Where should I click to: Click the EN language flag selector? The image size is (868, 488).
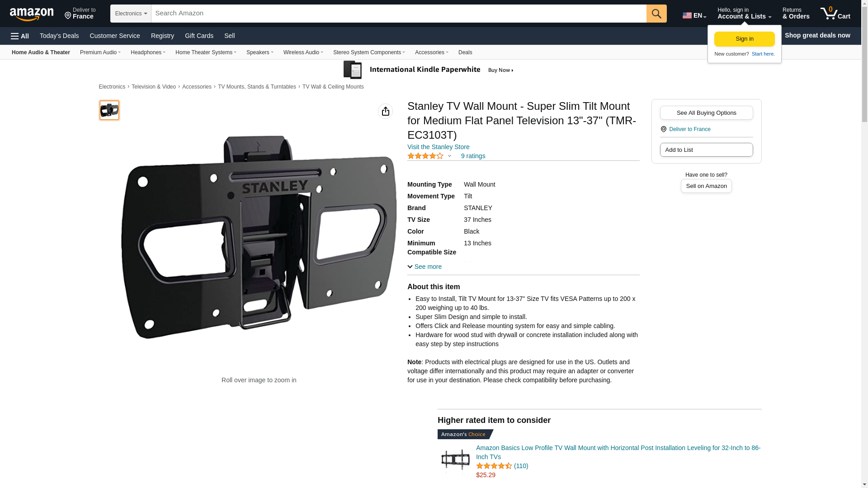[x=694, y=15]
